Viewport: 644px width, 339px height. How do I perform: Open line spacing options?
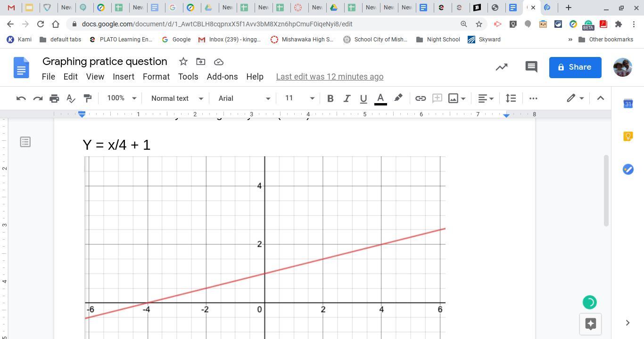tap(511, 98)
